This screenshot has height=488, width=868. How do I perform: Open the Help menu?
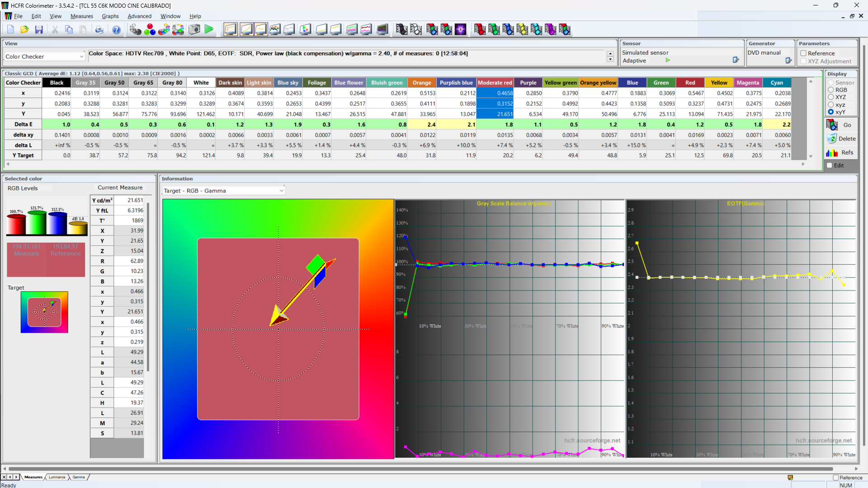coord(195,16)
